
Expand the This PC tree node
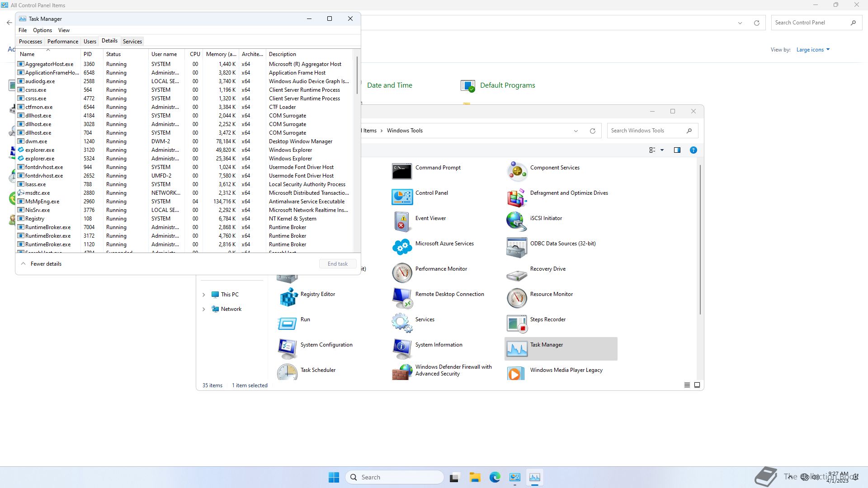203,295
